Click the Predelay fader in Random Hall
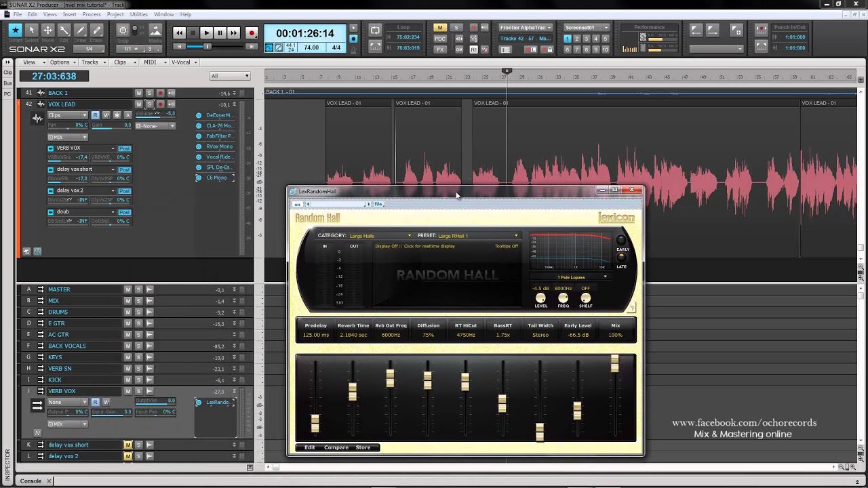 tap(315, 423)
